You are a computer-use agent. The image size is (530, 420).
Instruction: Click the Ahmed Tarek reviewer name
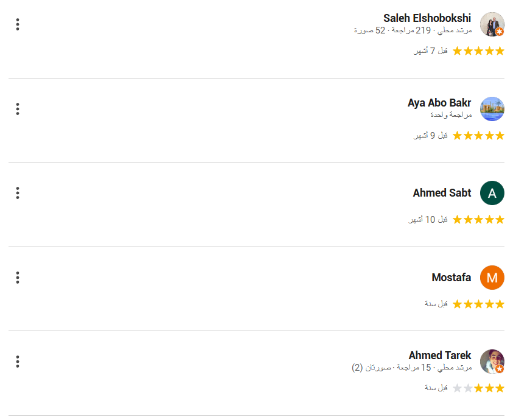click(x=439, y=355)
